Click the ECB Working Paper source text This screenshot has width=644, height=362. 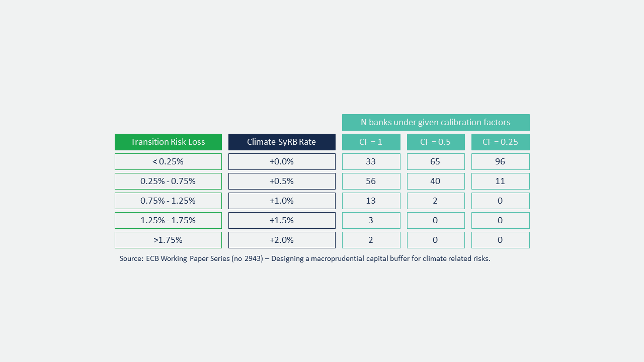[x=305, y=258]
